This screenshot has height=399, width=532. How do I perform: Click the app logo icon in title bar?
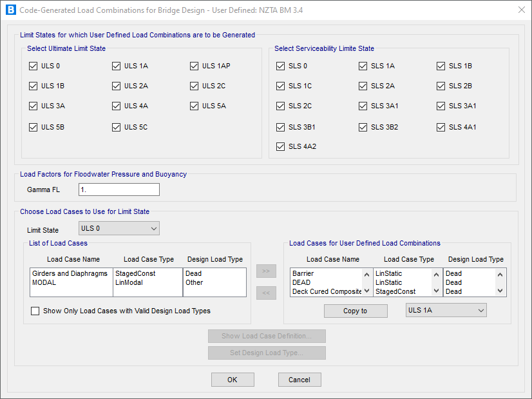(10, 10)
